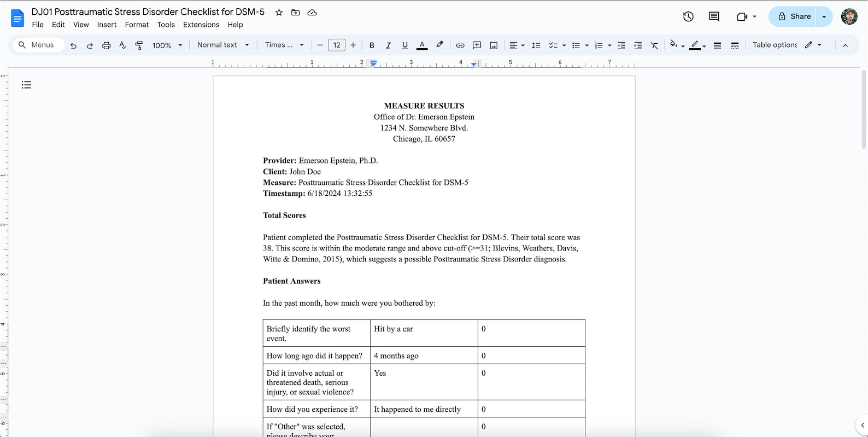Open the zoom level dropdown
This screenshot has height=437, width=868.
tap(167, 45)
